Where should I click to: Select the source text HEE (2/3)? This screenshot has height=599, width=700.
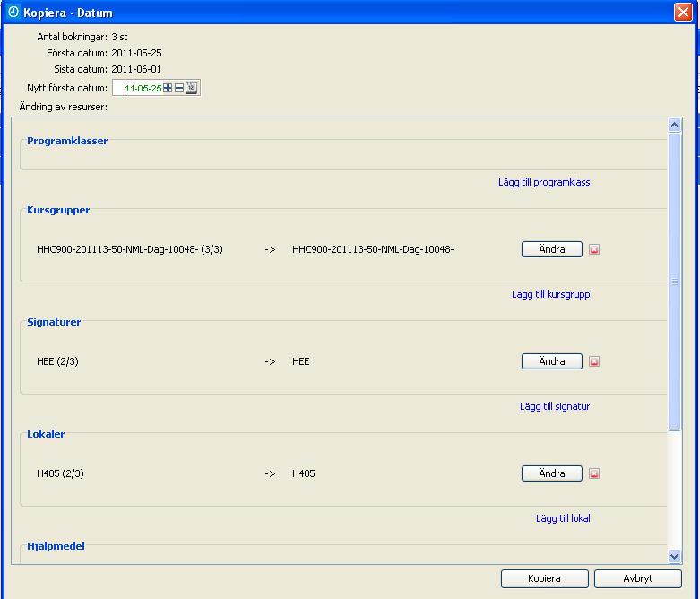coord(57,361)
